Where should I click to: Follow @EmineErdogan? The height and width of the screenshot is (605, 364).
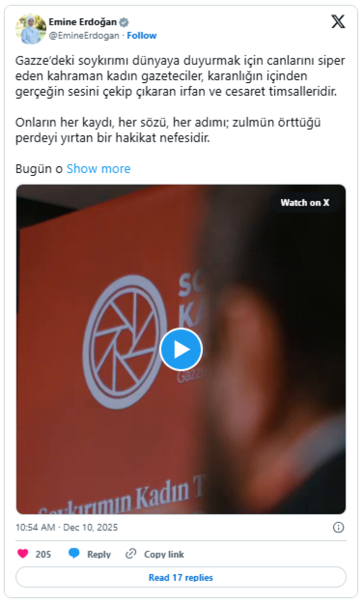pos(142,35)
